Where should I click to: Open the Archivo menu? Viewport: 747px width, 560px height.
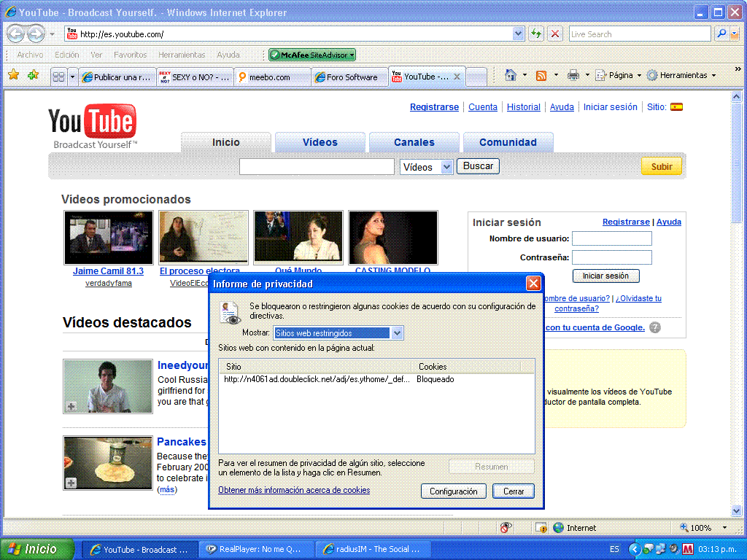point(30,55)
